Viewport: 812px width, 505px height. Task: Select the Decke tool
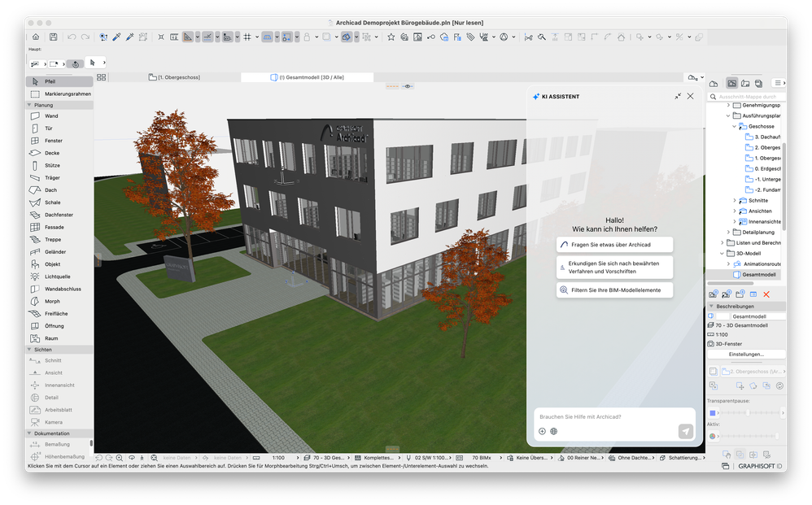click(59, 153)
